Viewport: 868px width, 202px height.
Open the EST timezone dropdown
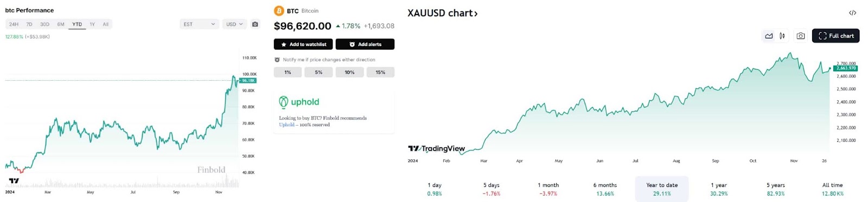(199, 24)
